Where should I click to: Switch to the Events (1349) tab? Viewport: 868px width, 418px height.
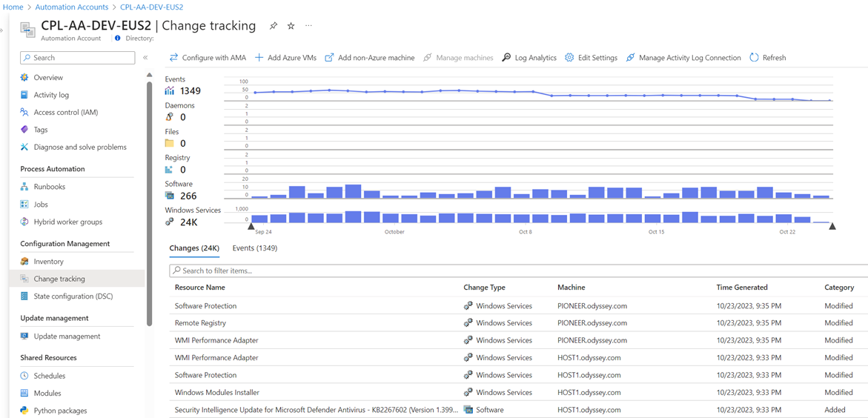click(x=254, y=248)
